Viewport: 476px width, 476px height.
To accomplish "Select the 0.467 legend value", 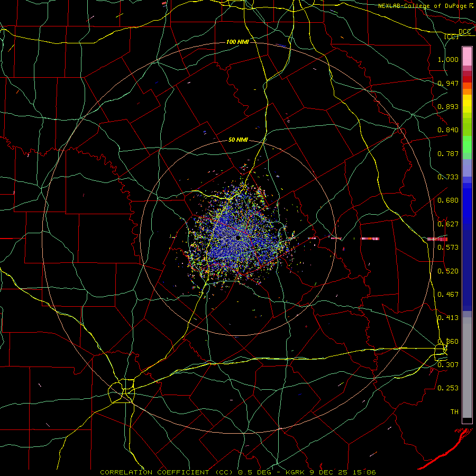I will (x=448, y=295).
